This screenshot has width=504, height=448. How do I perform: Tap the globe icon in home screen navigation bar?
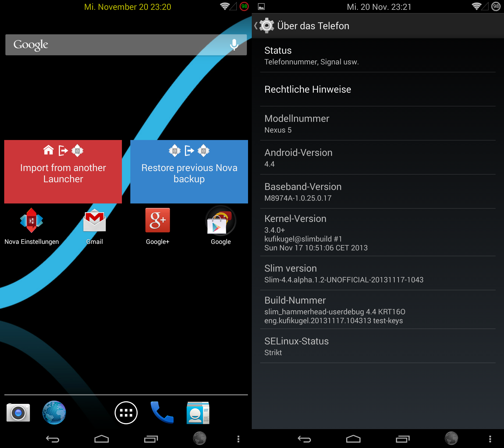[199, 438]
